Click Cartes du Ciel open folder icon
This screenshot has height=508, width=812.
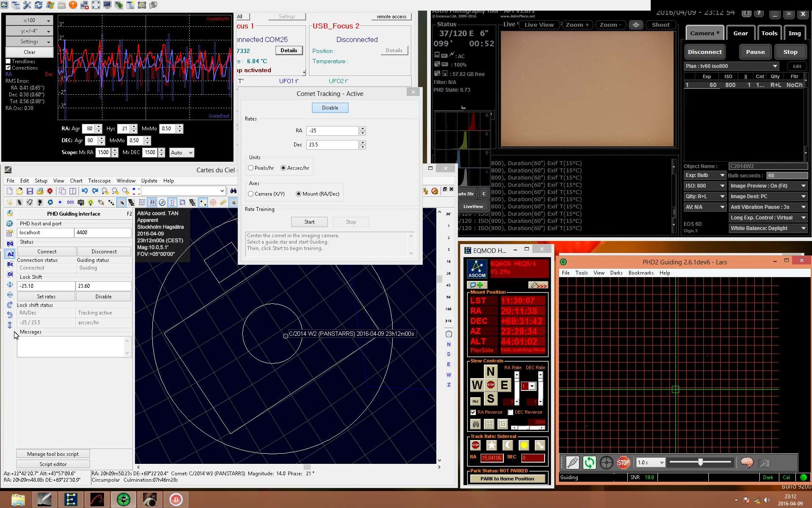tap(20, 191)
